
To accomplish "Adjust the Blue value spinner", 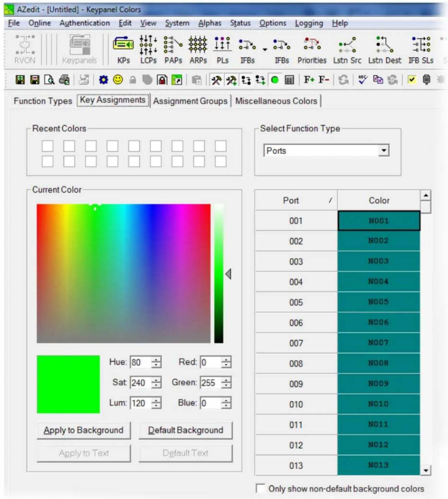I will click(226, 403).
